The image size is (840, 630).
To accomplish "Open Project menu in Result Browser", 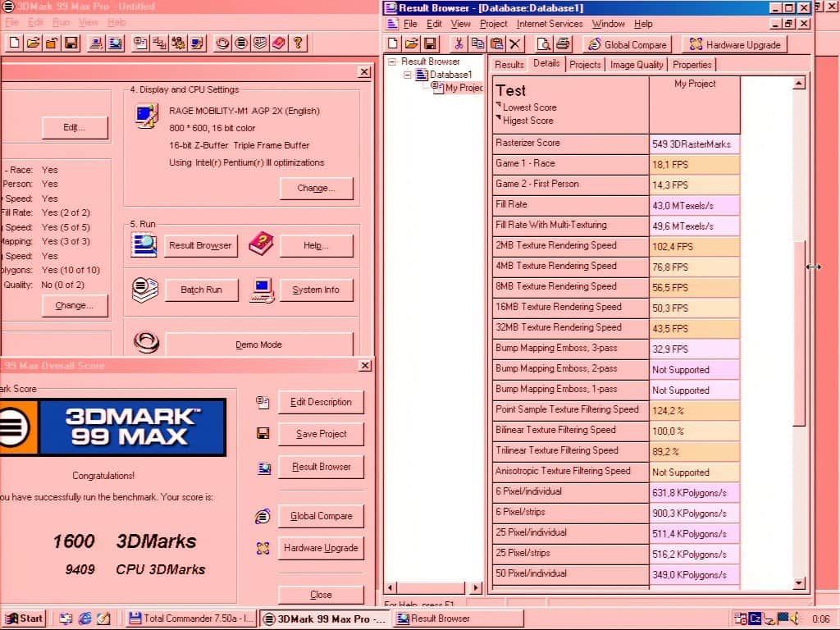I will point(493,24).
